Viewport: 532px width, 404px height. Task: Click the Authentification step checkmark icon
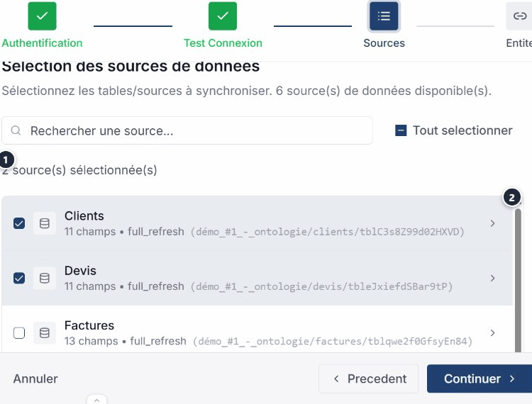[x=42, y=16]
